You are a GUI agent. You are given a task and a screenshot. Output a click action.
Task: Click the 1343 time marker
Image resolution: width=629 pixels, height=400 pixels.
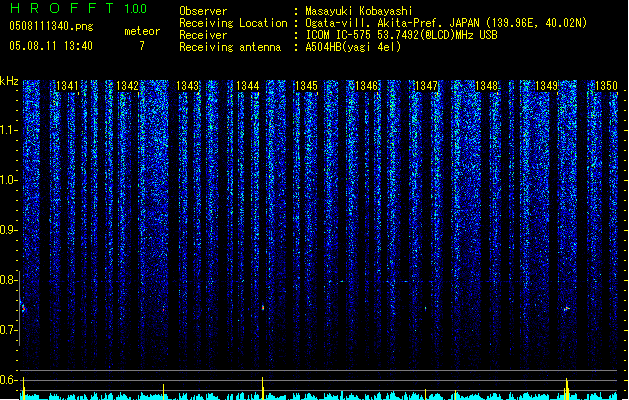pos(188,86)
